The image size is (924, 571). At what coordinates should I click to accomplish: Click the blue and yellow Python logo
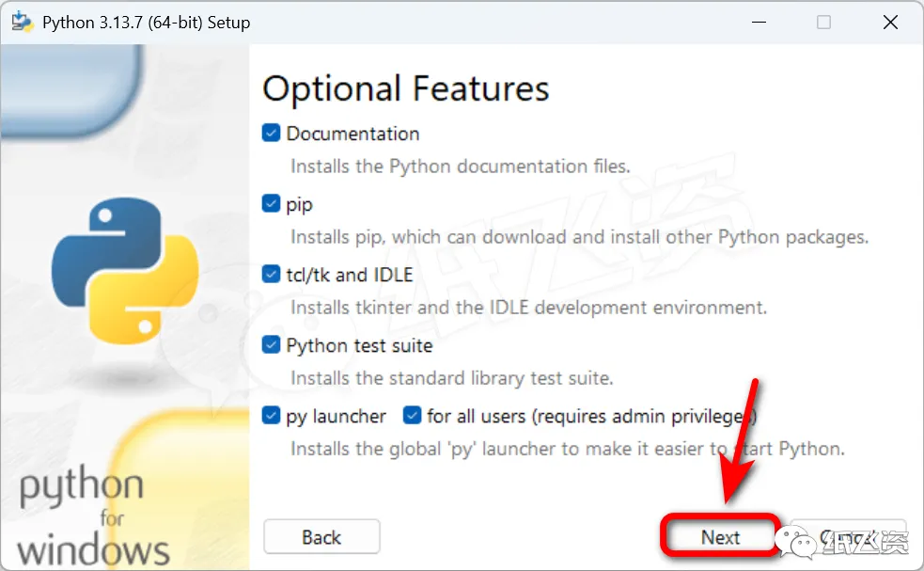[x=125, y=272]
